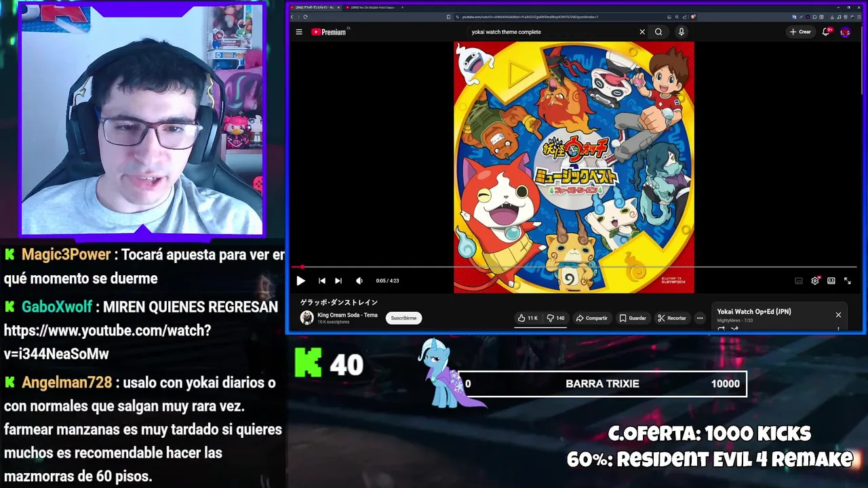Open YouTube notifications bell
The image size is (868, 488).
(826, 32)
